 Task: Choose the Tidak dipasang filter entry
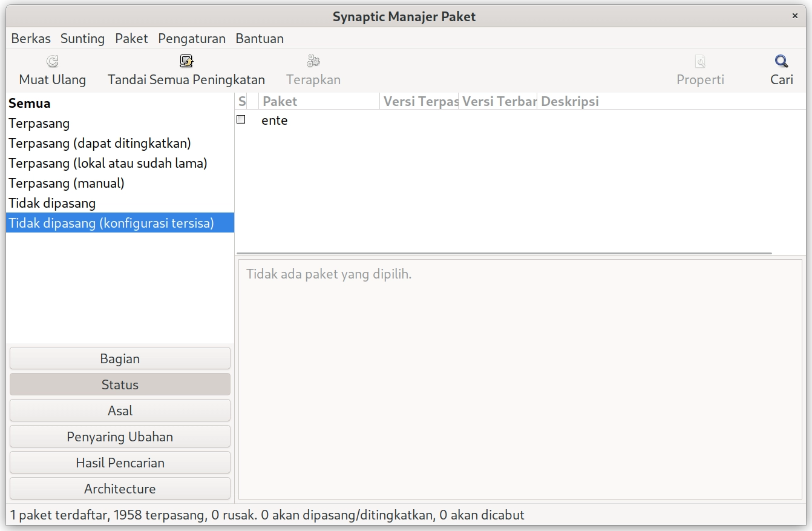tap(52, 203)
